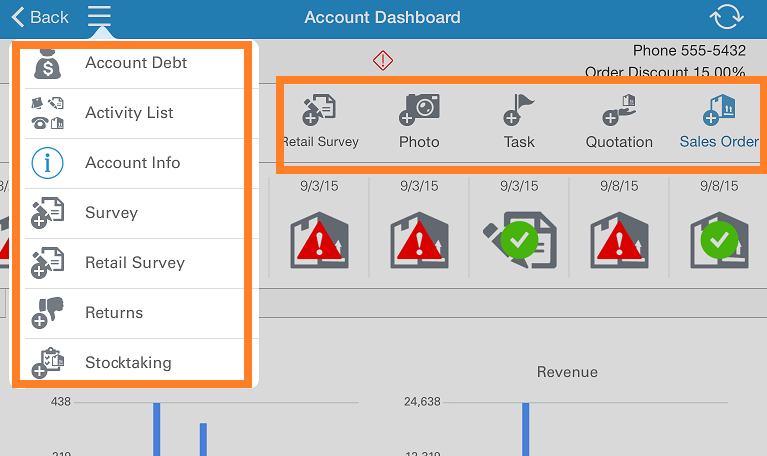Click the Phone 555-5432 text
Image resolution: width=767 pixels, height=456 pixels.
pos(689,50)
